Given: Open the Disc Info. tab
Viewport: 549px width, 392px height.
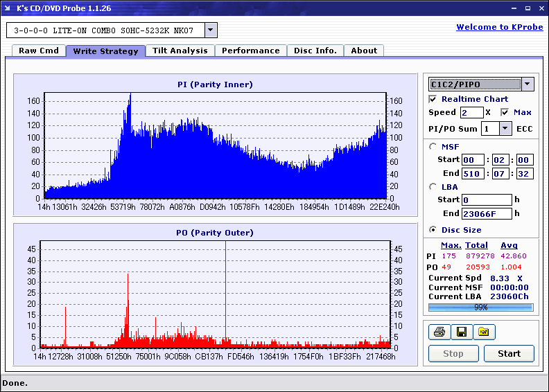Looking at the screenshot, I should click(315, 51).
